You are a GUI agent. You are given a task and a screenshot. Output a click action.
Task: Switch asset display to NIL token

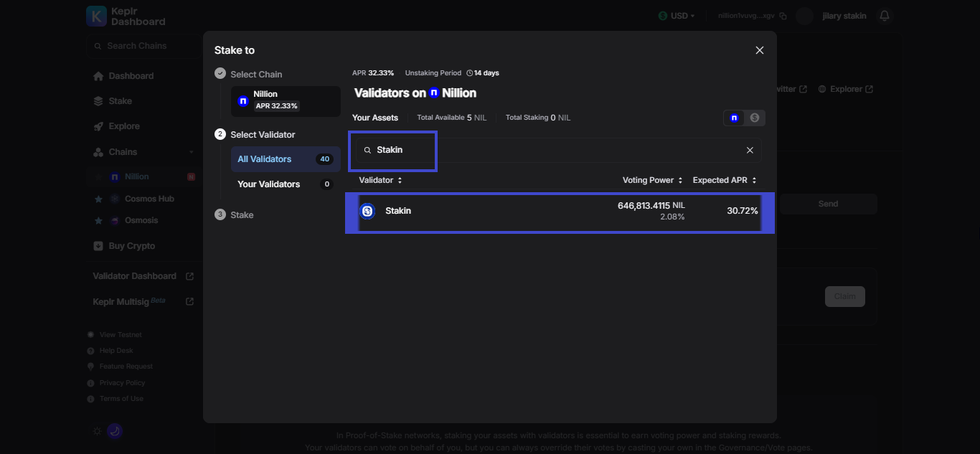[x=734, y=118]
